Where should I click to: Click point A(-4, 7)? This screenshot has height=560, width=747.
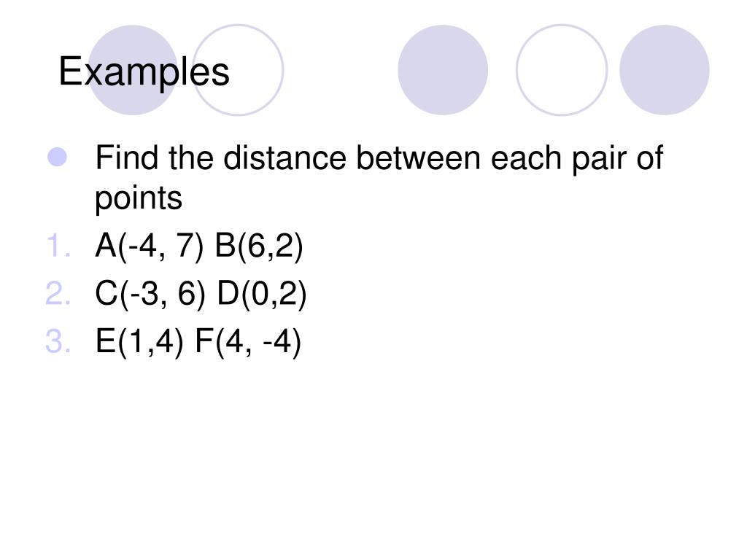(149, 246)
